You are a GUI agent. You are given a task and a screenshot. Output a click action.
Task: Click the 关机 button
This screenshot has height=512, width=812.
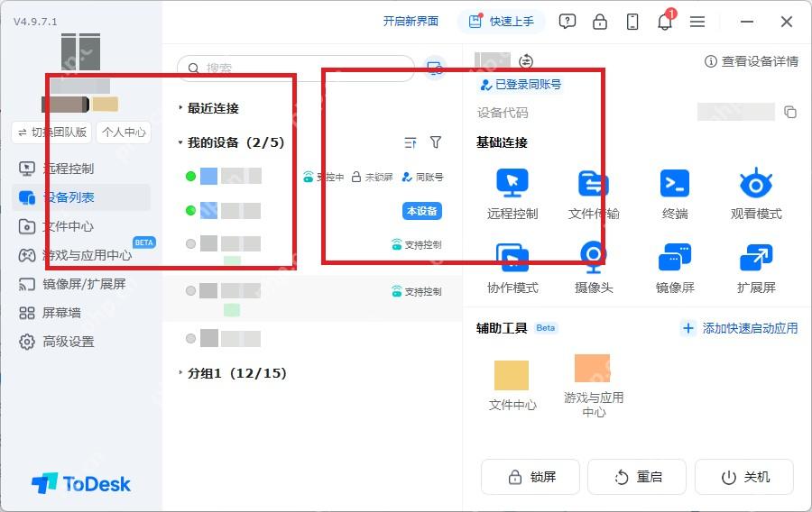coord(744,477)
